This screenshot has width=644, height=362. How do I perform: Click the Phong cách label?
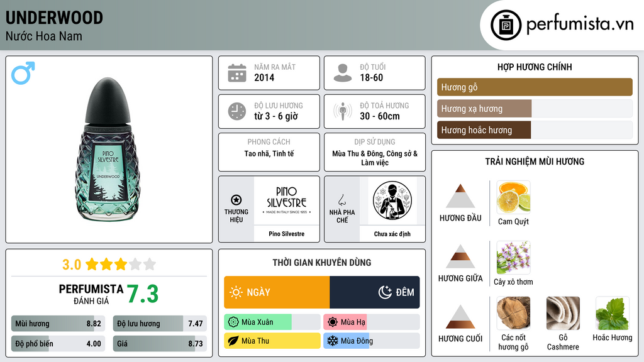point(269,142)
